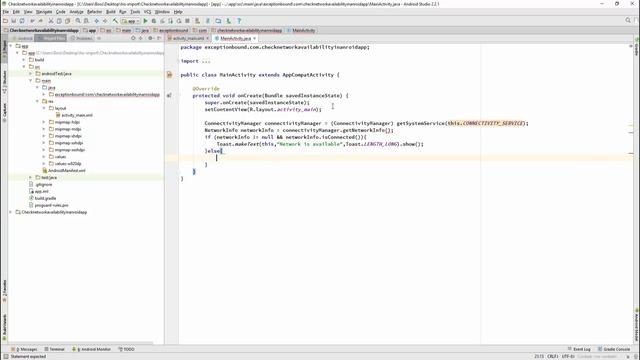Open the Edit menu
640x360 pixels.
coord(16,12)
